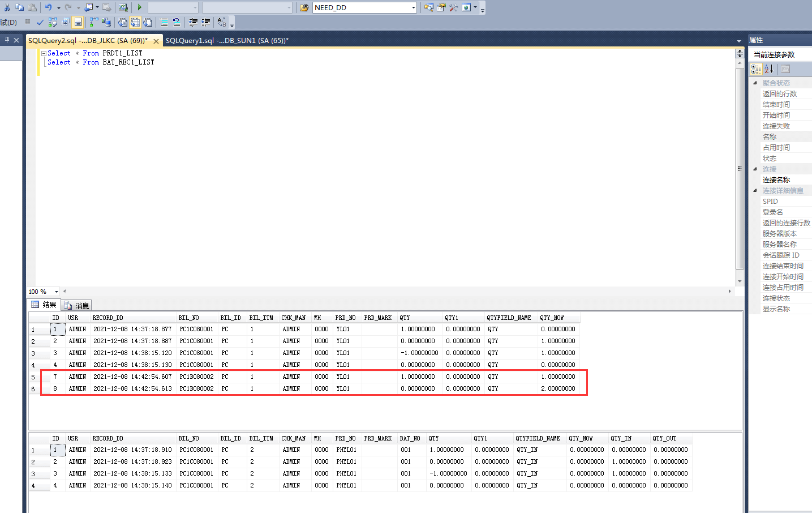This screenshot has height=513, width=812.
Task: Click the Find in Files folder icon
Action: click(x=304, y=7)
